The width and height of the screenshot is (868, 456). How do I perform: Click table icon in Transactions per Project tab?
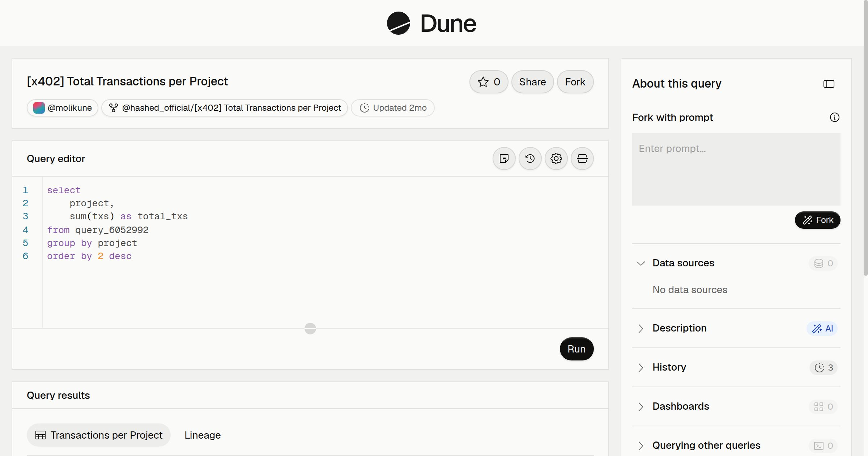[x=41, y=435]
